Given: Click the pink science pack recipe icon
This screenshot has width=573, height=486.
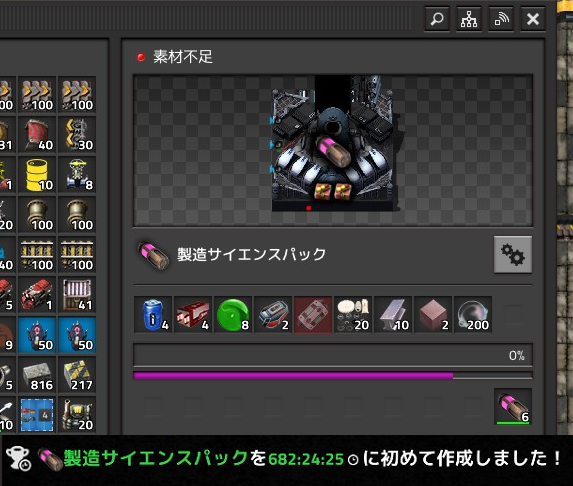Looking at the screenshot, I should 153,254.
